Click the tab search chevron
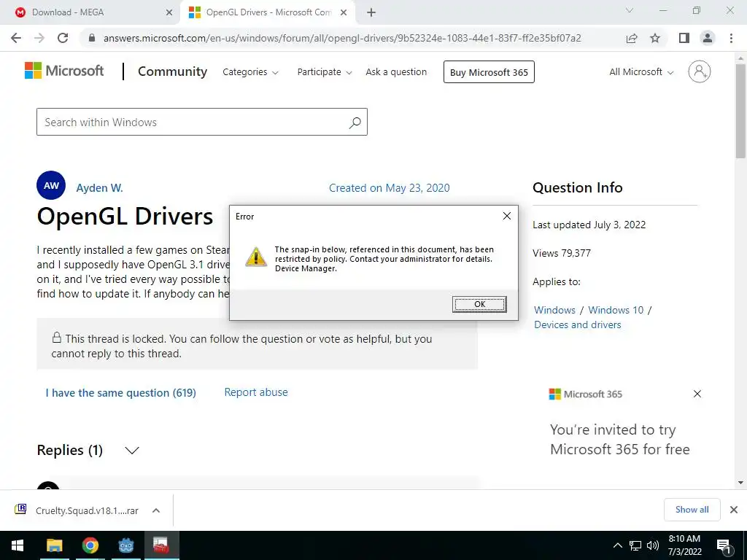Image resolution: width=747 pixels, height=560 pixels. tap(630, 10)
